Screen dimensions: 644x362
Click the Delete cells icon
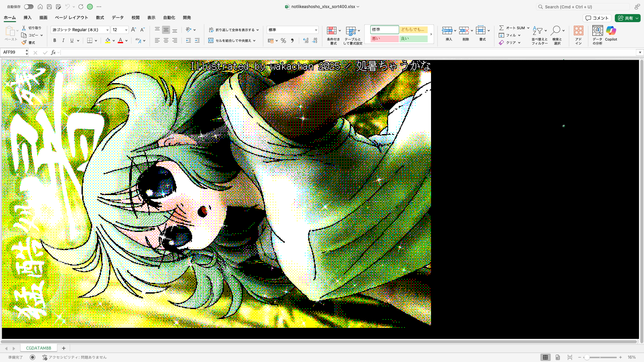click(464, 31)
